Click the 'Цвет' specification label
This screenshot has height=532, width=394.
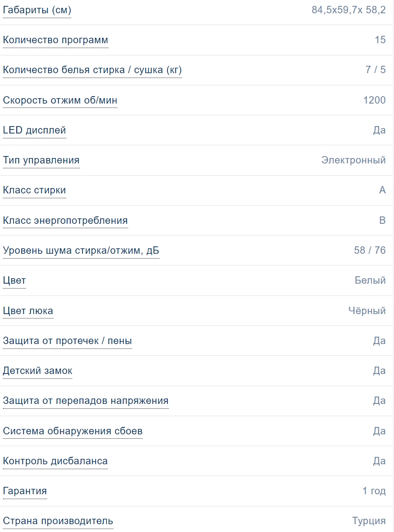tap(14, 280)
